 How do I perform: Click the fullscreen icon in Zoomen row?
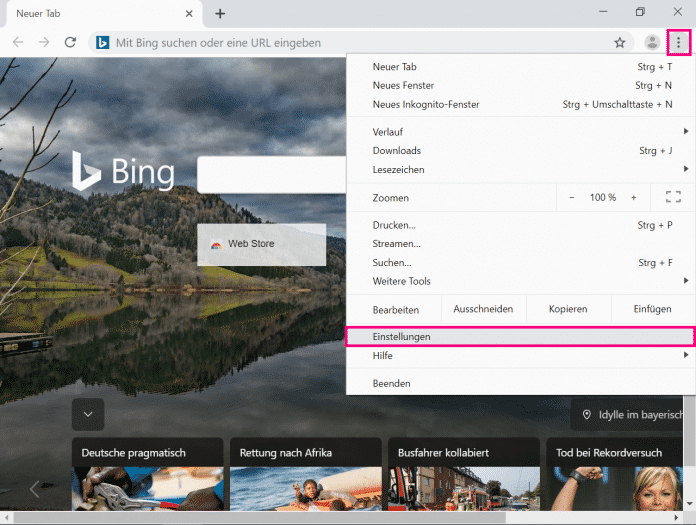pyautogui.click(x=672, y=197)
